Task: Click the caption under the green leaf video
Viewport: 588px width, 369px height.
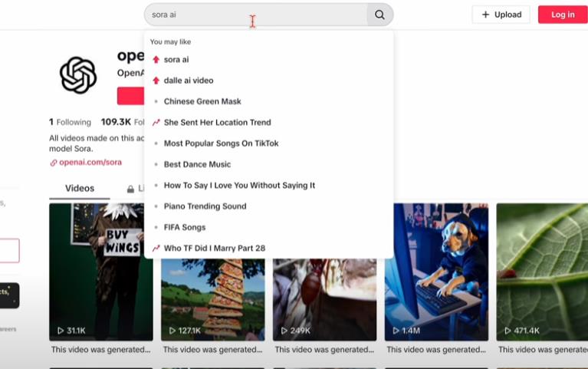Action: pyautogui.click(x=543, y=350)
